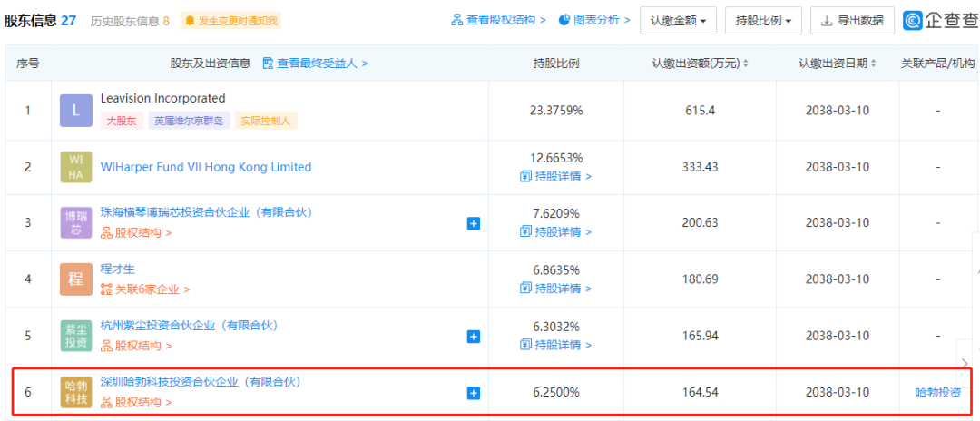This screenshot has height=421, width=980.
Task: Click the 哈勃科技 gold logo avatar
Action: coord(75,392)
